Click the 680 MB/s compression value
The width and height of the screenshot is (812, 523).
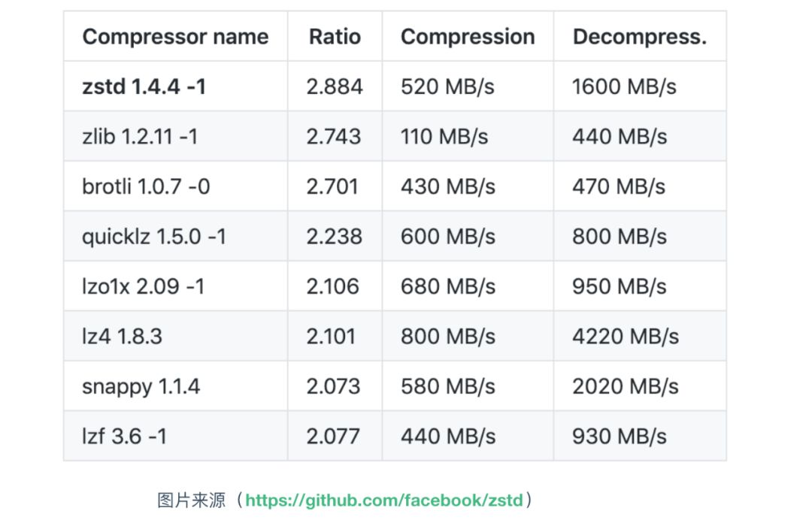pos(448,286)
